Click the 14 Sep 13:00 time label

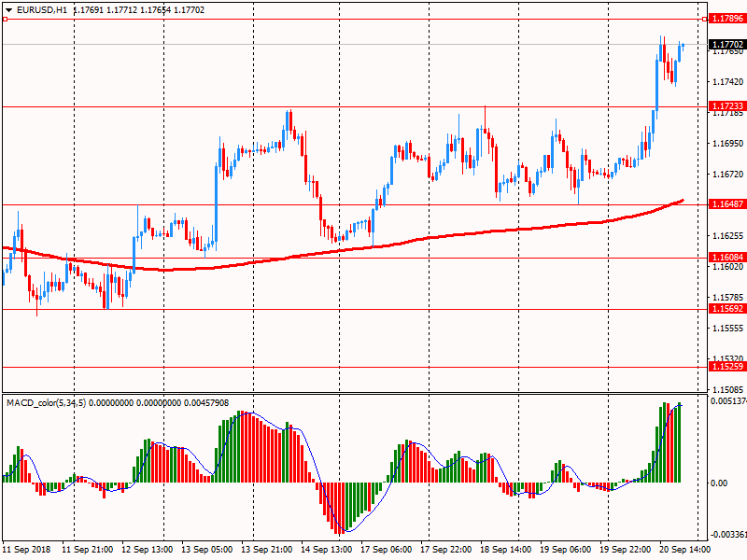pos(329,550)
